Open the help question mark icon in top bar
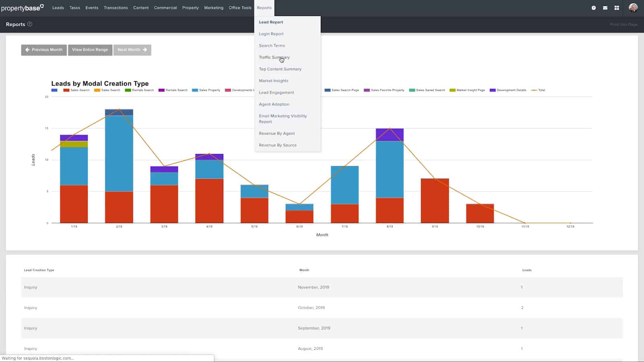The width and height of the screenshot is (644, 362). [x=594, y=8]
